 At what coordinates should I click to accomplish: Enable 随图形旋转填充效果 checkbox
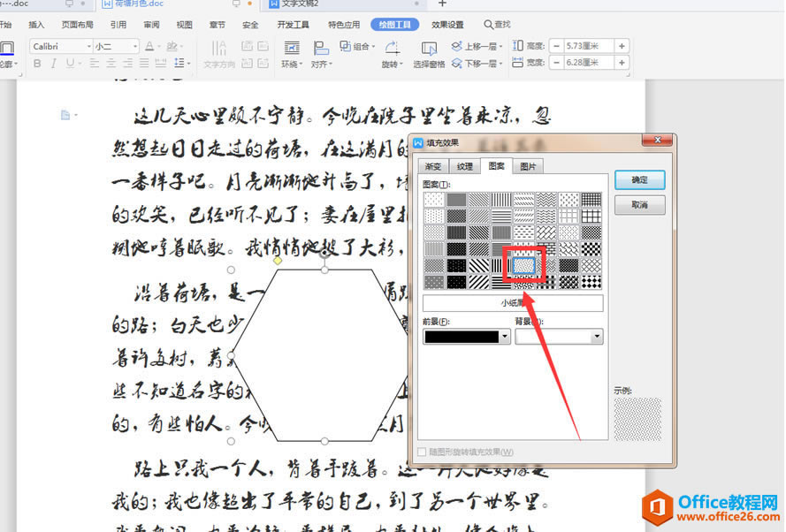(422, 452)
